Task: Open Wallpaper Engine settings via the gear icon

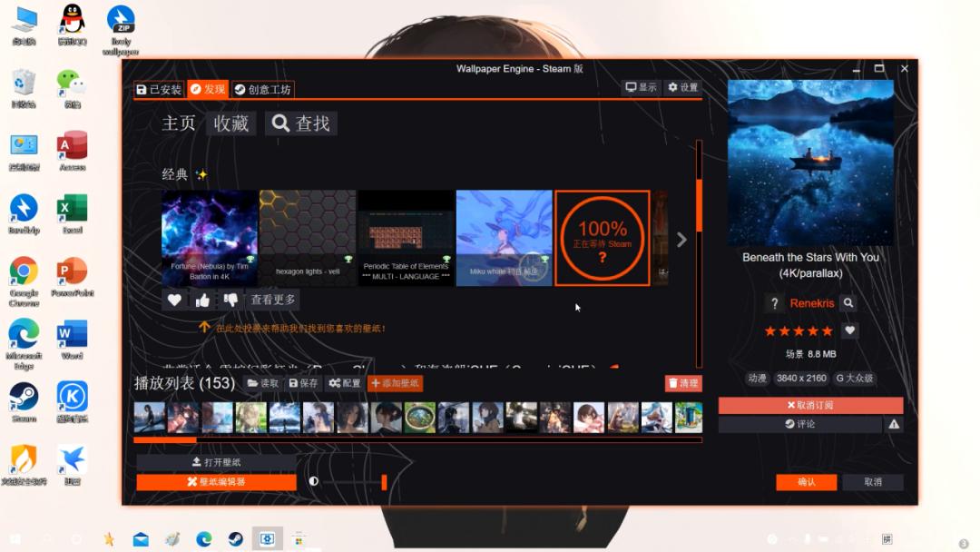Action: 673,86
